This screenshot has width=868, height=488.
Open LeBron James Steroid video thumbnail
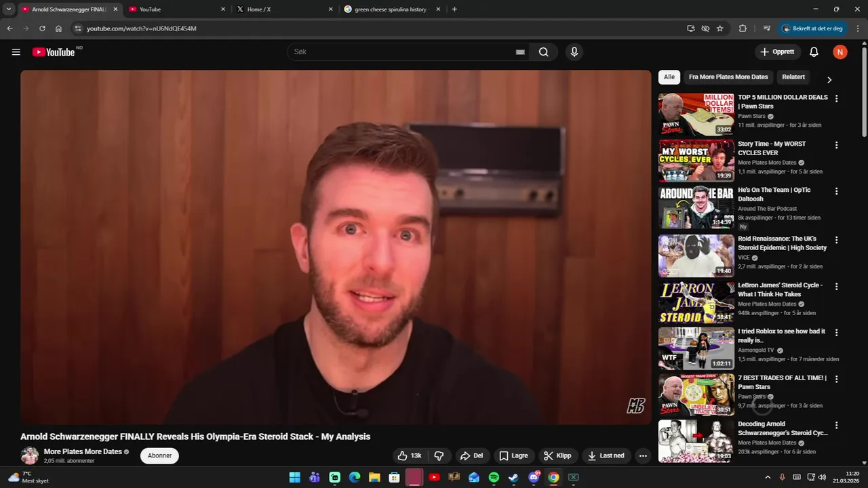(696, 302)
